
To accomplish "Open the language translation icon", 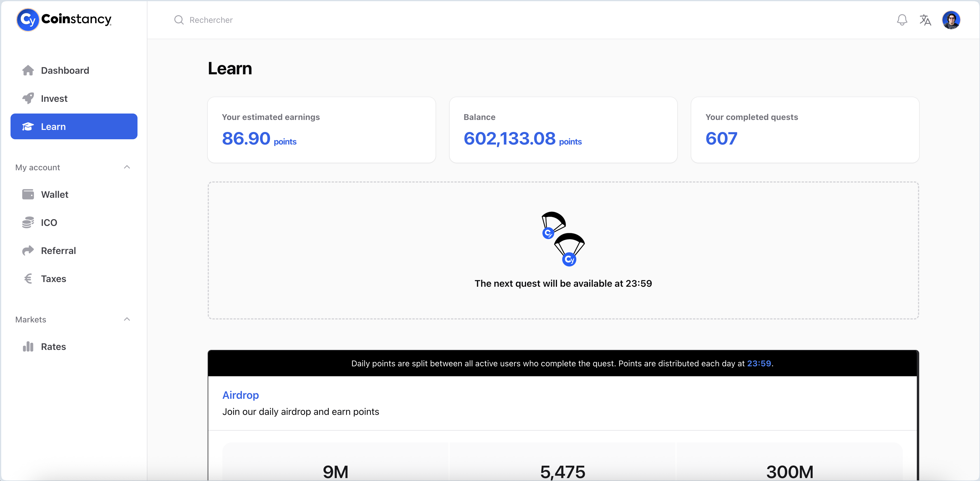I will pos(925,20).
